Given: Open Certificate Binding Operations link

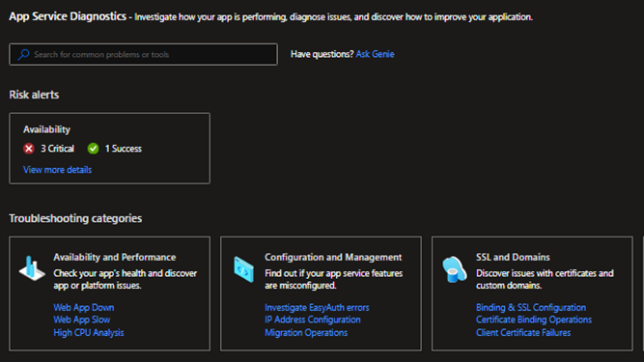Looking at the screenshot, I should coord(534,320).
